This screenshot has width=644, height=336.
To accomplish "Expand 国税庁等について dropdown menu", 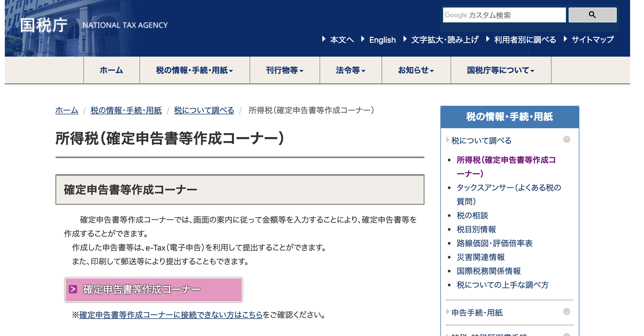I will pyautogui.click(x=501, y=70).
